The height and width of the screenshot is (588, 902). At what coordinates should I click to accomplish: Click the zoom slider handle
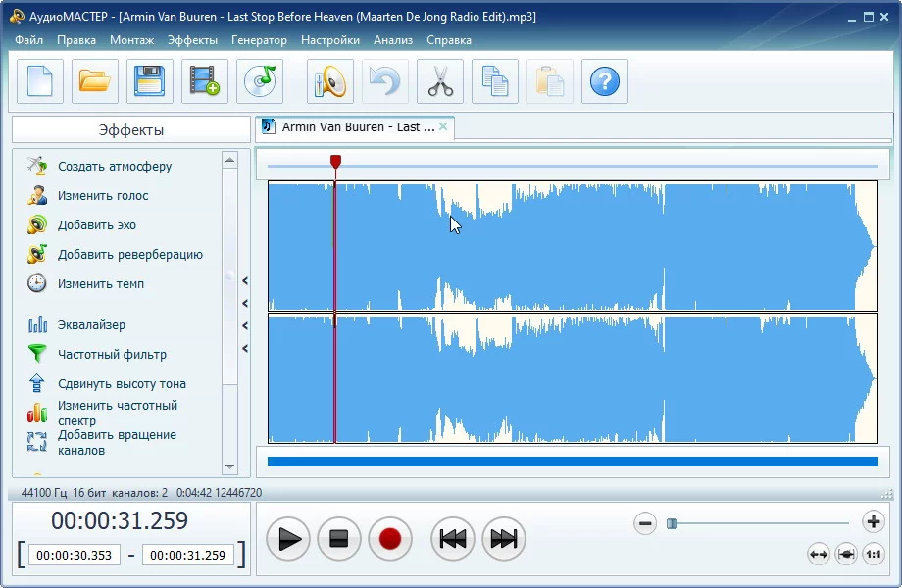[672, 523]
